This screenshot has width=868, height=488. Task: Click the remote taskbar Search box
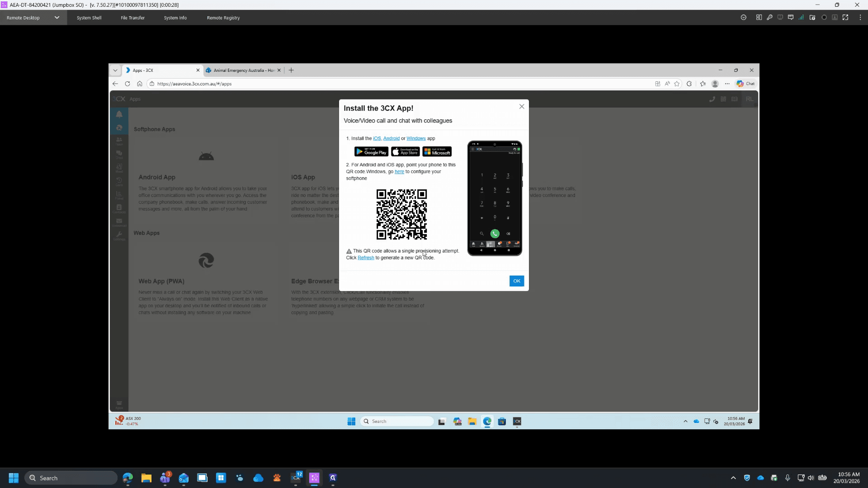pos(397,422)
